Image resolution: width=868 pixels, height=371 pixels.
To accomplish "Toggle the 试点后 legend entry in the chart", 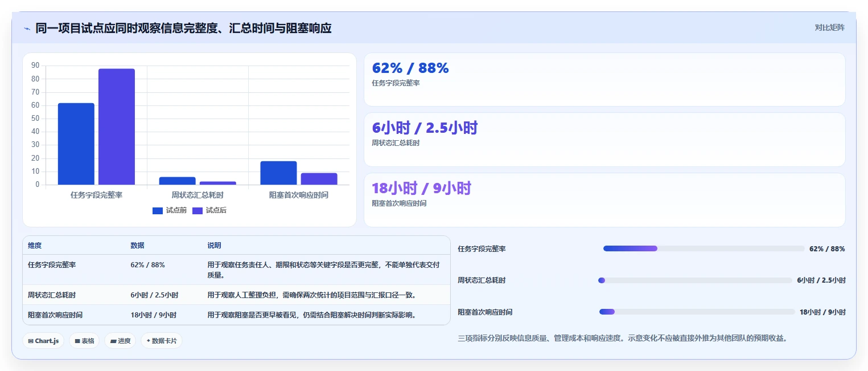I will [209, 210].
